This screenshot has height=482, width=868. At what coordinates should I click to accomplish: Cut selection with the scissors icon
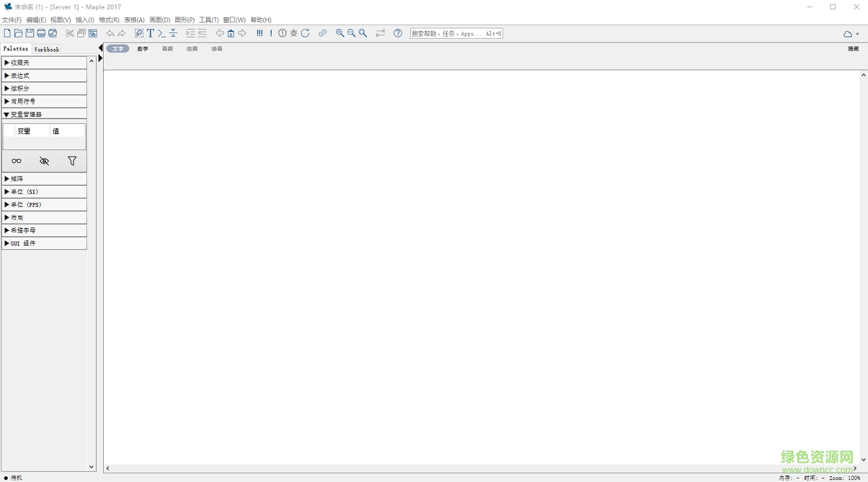[70, 34]
